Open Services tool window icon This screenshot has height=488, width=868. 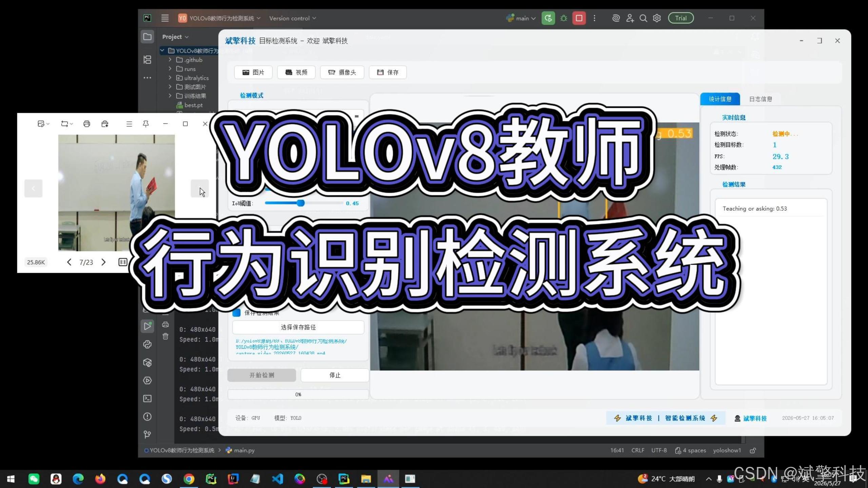[x=147, y=381]
